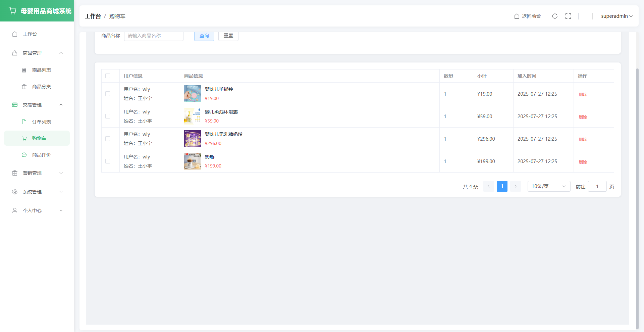Viewport: 644px width, 332px height.
Task: Click the 查询 search button
Action: (x=204, y=36)
